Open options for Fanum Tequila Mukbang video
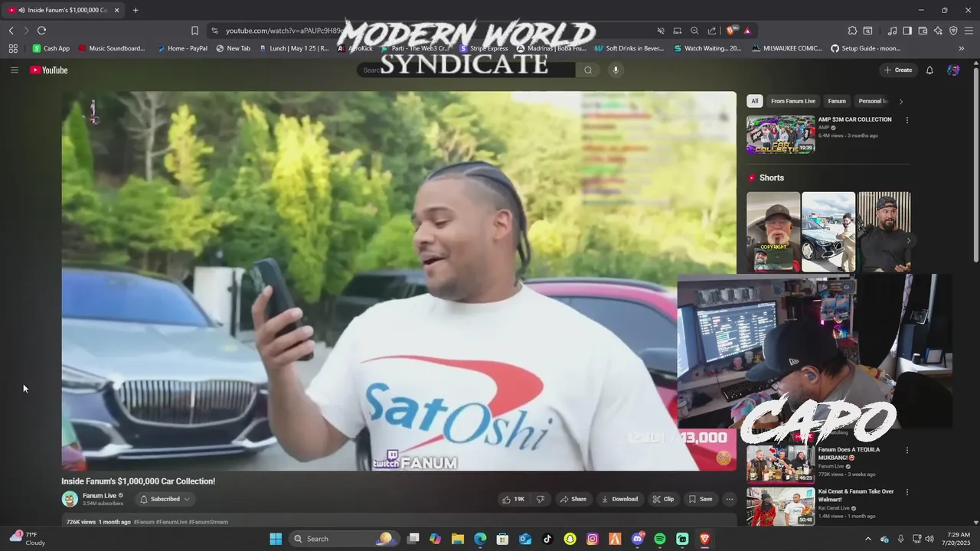 (x=907, y=451)
